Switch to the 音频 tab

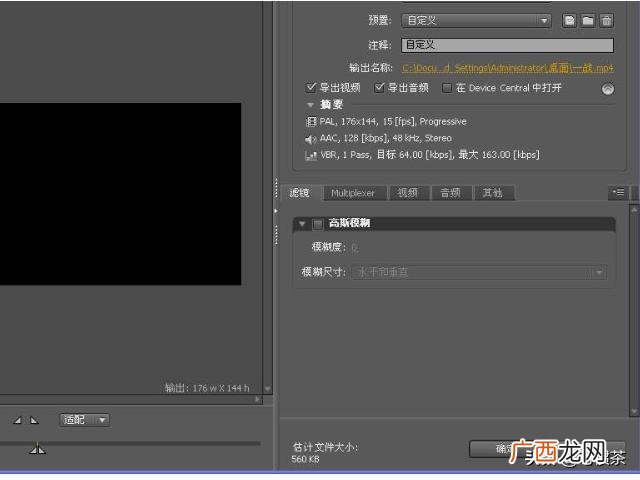click(x=451, y=193)
